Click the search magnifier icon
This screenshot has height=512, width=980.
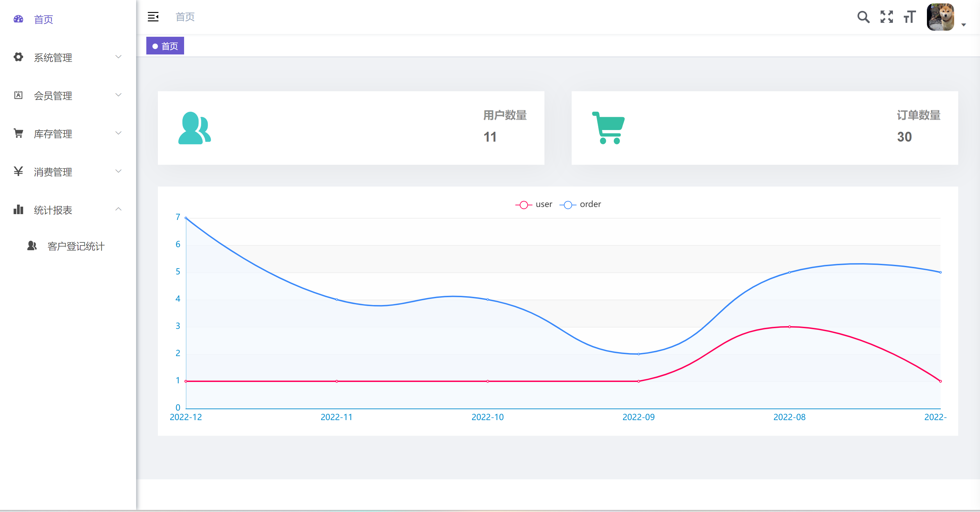(863, 17)
